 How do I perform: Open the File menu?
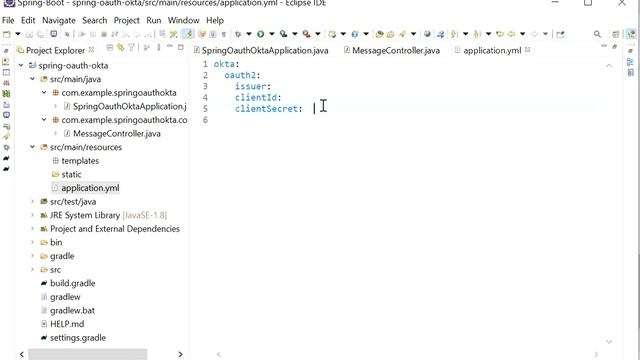point(8,20)
